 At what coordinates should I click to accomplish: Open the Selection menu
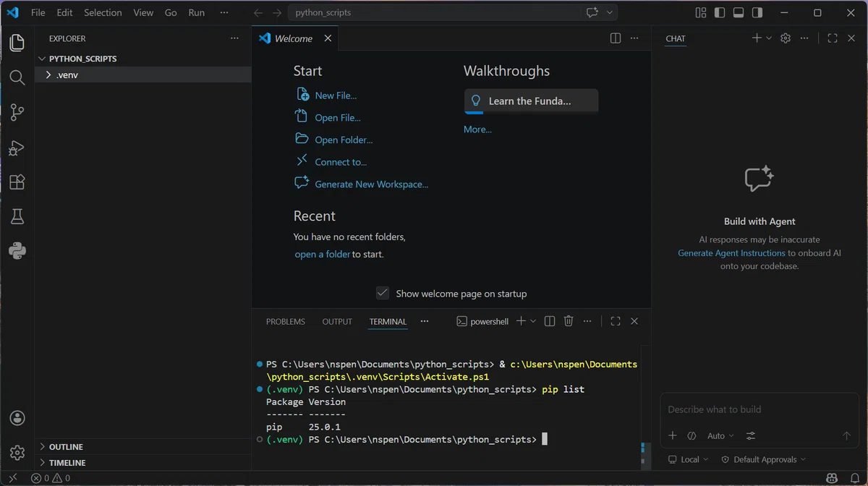tap(103, 12)
